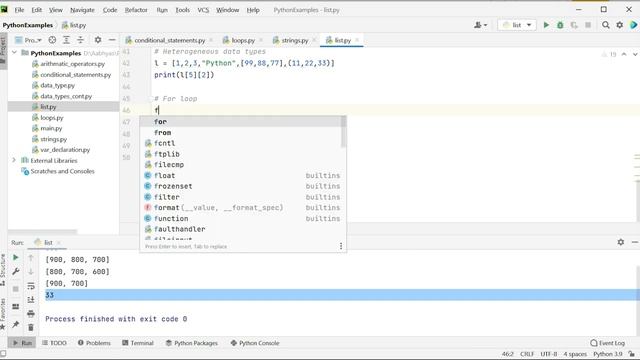Toggle soft-wrap in Run output
This screenshot has width=640, height=360.
pos(31,286)
